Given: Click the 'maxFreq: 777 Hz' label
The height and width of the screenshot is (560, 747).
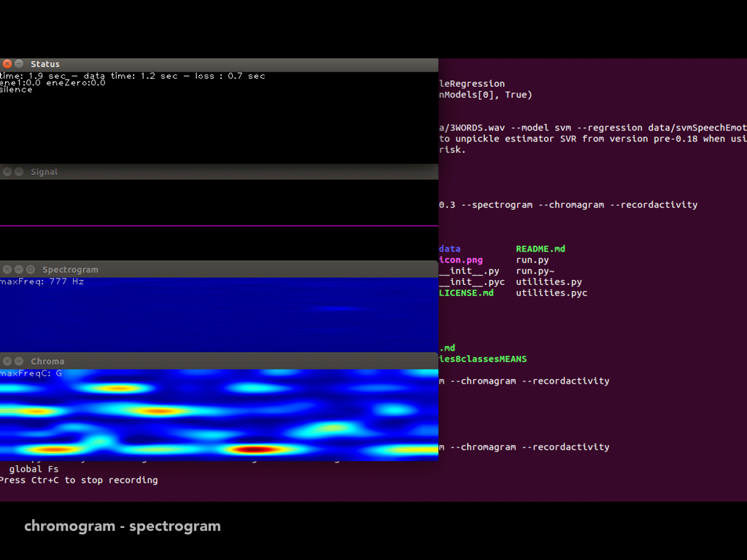Looking at the screenshot, I should click(x=42, y=281).
